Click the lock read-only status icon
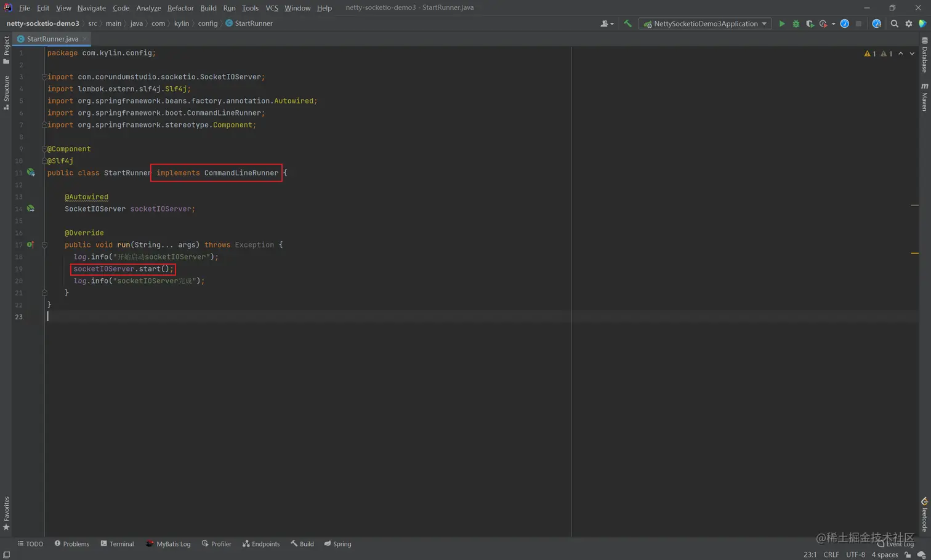Image resolution: width=931 pixels, height=560 pixels. [x=908, y=554]
